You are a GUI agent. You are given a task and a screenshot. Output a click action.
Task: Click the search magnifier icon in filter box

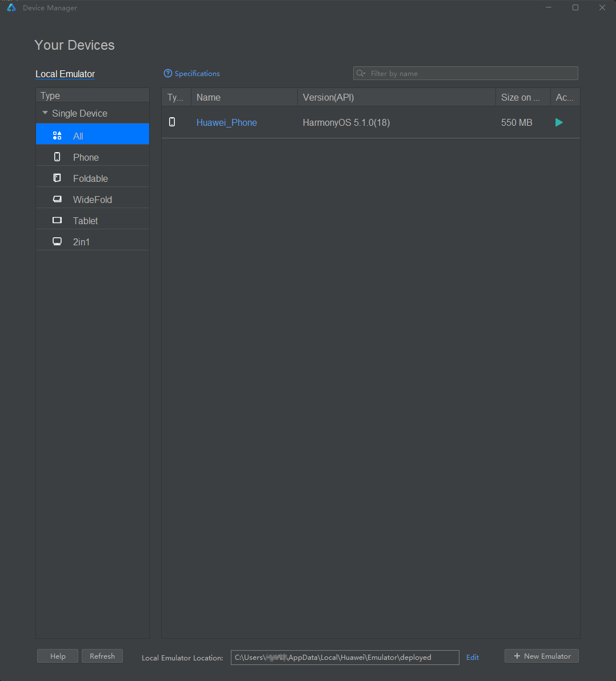pyautogui.click(x=361, y=73)
